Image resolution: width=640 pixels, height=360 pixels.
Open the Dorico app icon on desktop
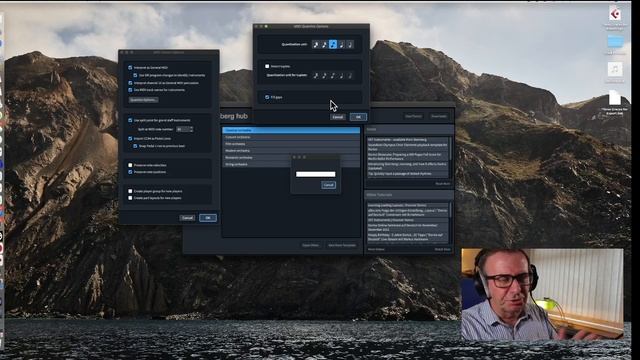(x=615, y=15)
